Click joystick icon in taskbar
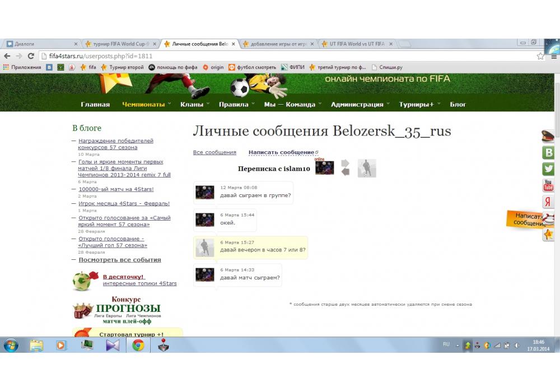The height and width of the screenshot is (392, 560). click(163, 345)
